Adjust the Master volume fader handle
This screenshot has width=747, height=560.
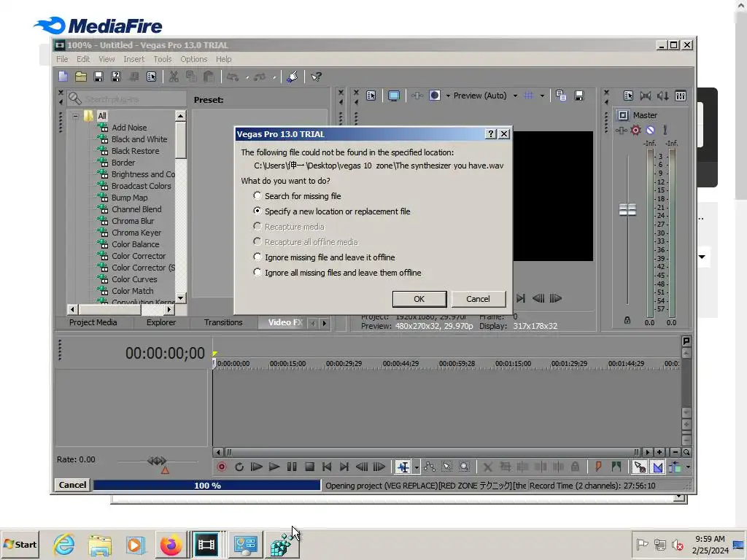coord(627,209)
